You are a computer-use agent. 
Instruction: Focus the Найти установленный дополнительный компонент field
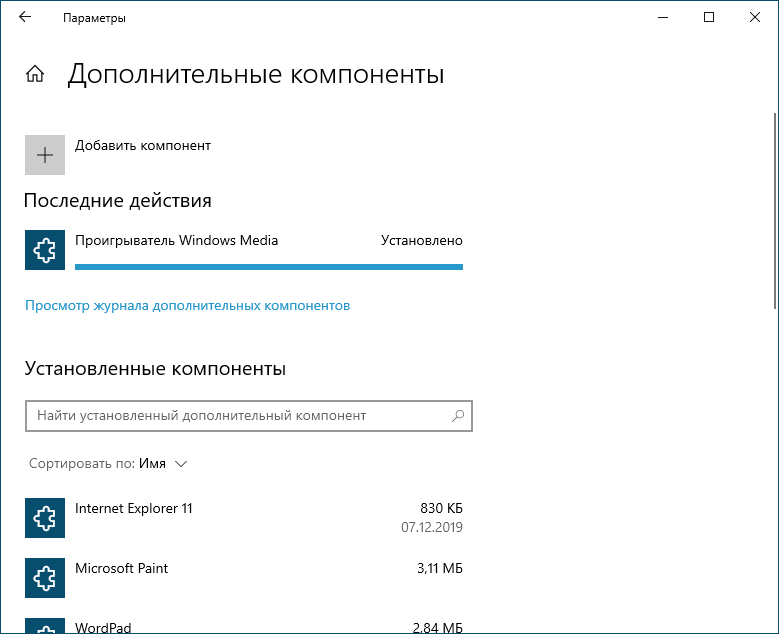(248, 416)
